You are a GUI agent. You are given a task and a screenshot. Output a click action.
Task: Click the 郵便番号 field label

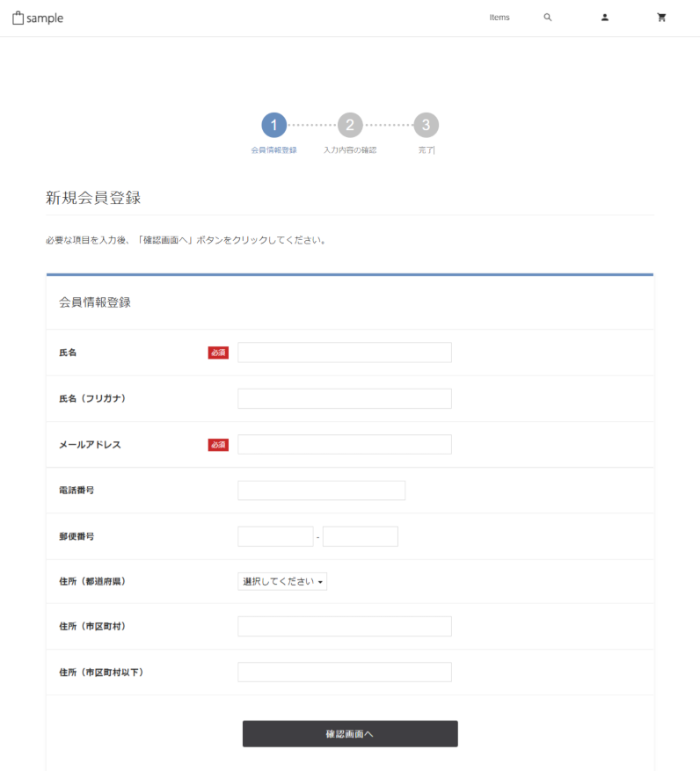click(x=77, y=536)
